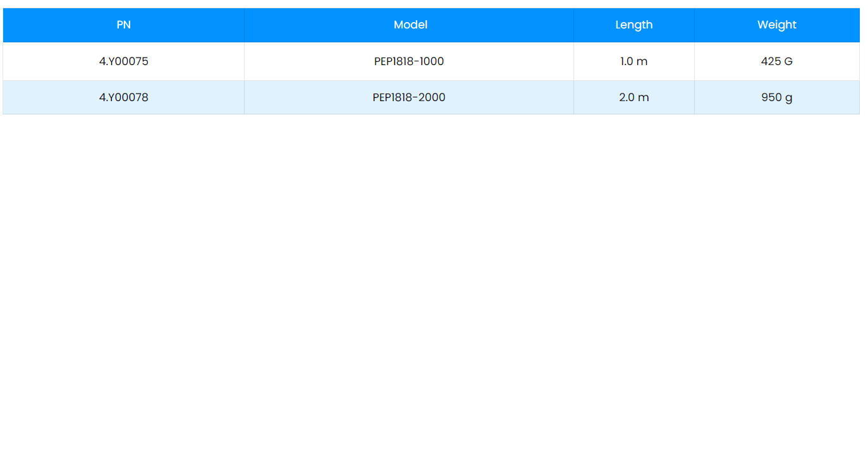Click the PN column header

pos(123,25)
